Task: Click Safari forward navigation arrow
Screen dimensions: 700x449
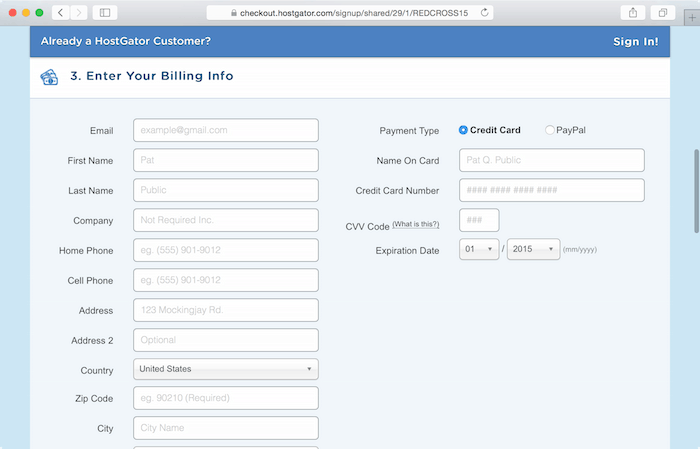Action: click(78, 12)
